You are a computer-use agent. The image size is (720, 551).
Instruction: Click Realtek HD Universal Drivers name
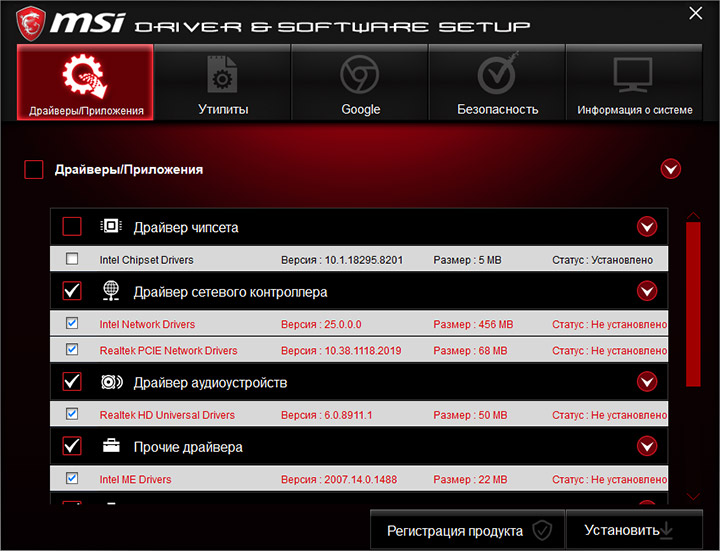[167, 415]
